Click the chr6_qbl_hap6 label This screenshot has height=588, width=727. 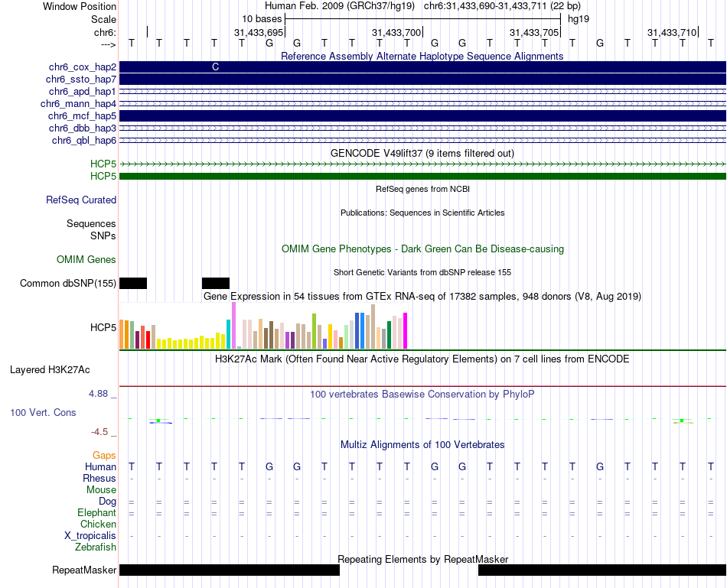[84, 140]
